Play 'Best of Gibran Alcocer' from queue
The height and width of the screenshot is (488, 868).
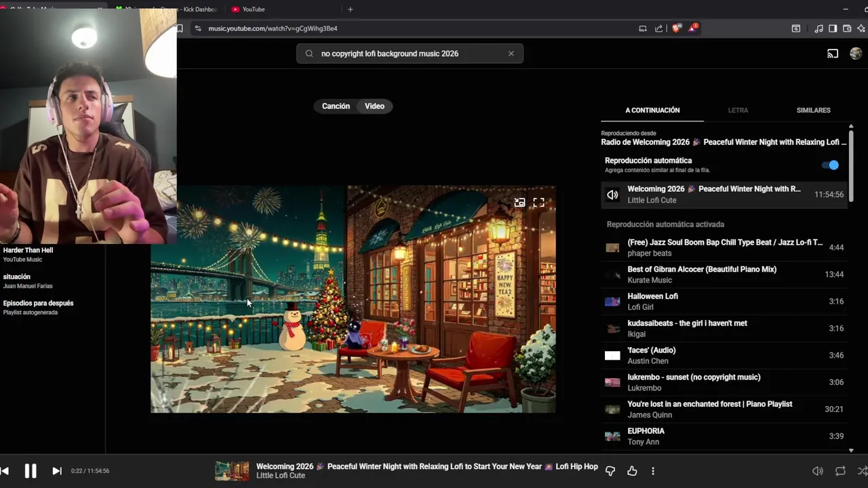point(724,274)
